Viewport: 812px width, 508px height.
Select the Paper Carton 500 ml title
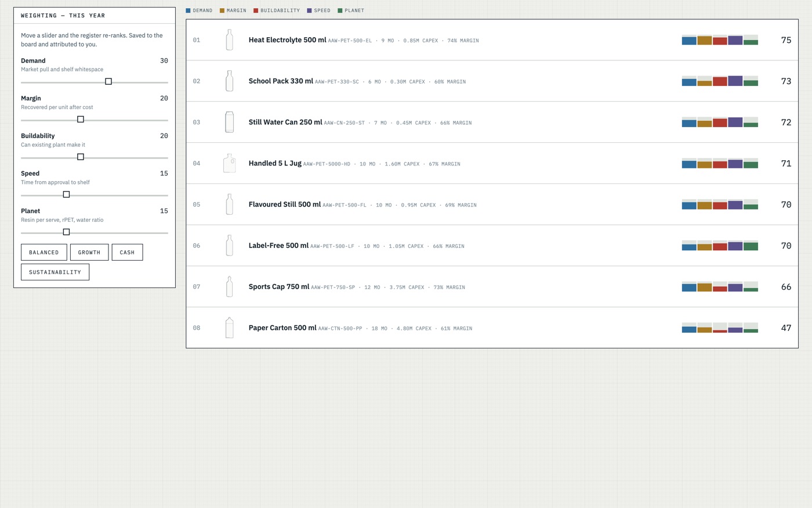[282, 328]
